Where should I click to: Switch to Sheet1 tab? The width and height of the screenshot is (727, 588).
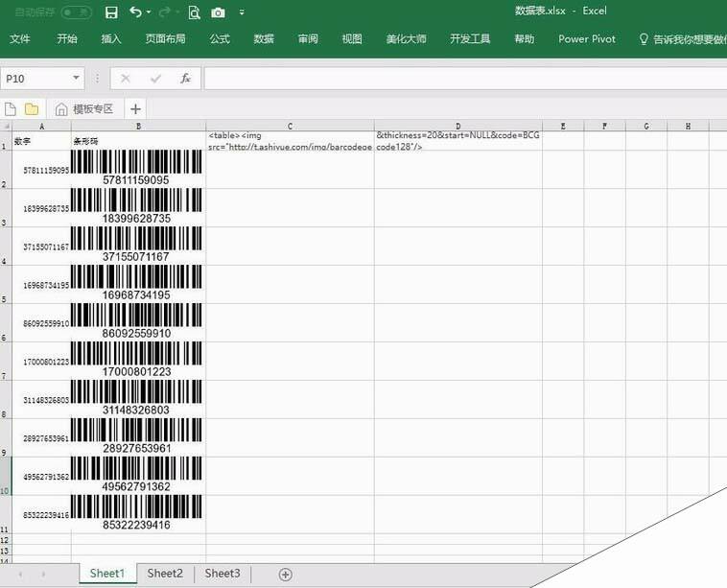tap(107, 574)
